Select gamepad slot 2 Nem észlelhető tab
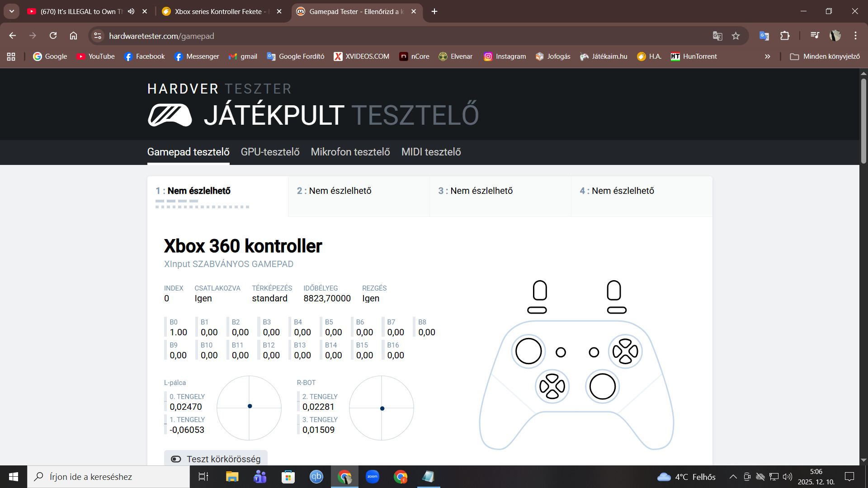Image resolution: width=868 pixels, height=488 pixels. point(335,191)
